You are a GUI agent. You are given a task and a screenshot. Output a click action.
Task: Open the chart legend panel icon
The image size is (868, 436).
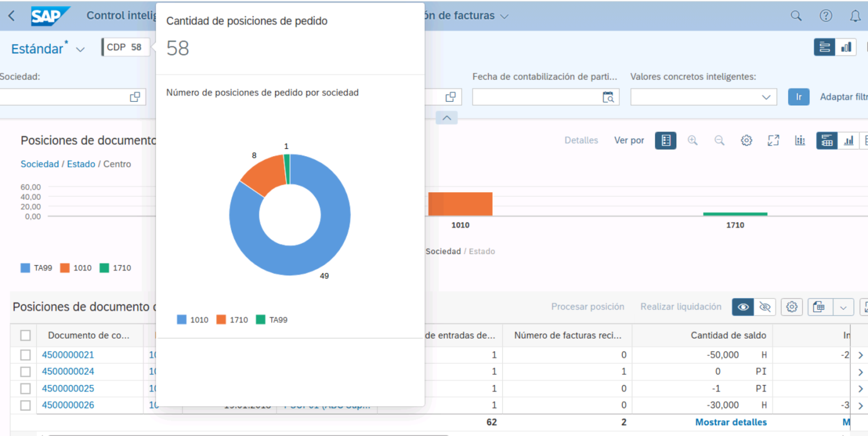click(x=800, y=140)
